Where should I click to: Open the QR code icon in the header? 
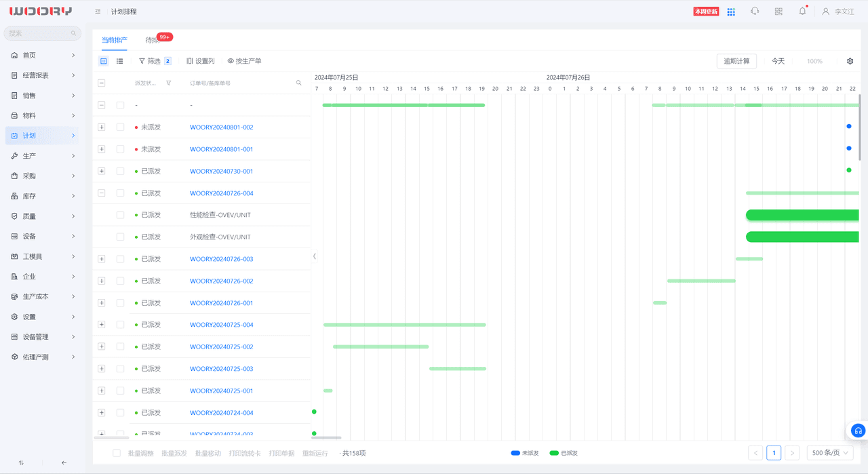[778, 12]
